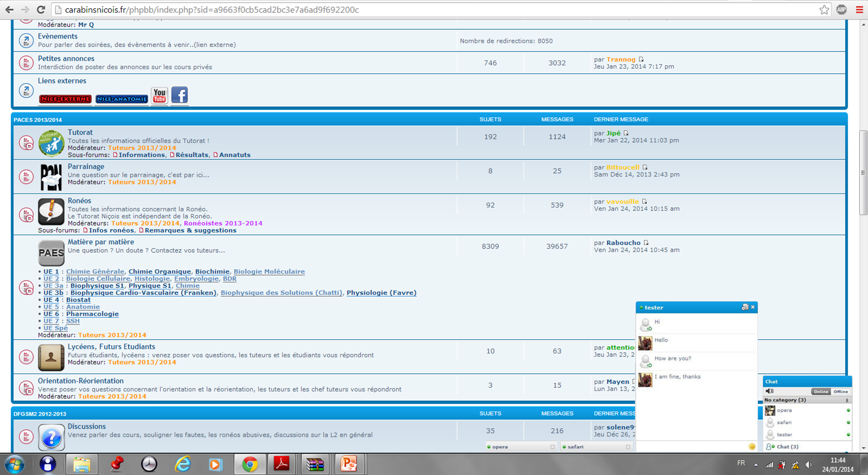Collapse the No category group arrow
Viewport: 868px width, 475px height.
point(847,400)
